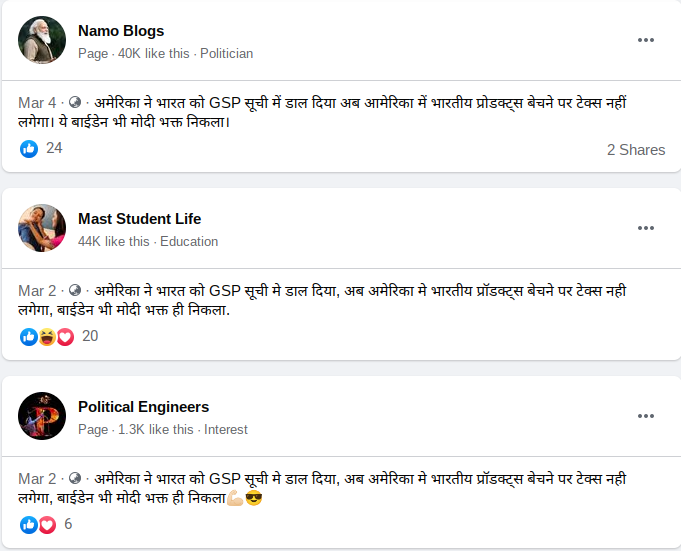
Task: Click the love heart reaction on Political Engineers post
Action: (x=46, y=525)
